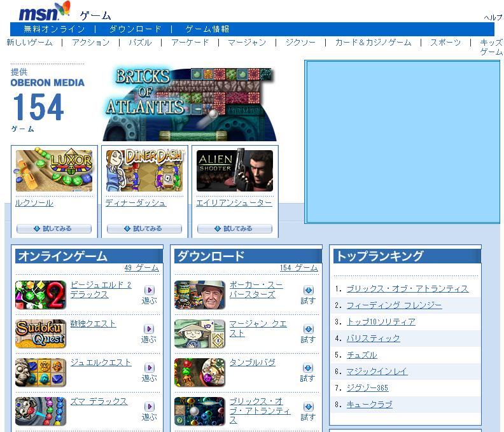Open the マージャン category

coord(247,43)
